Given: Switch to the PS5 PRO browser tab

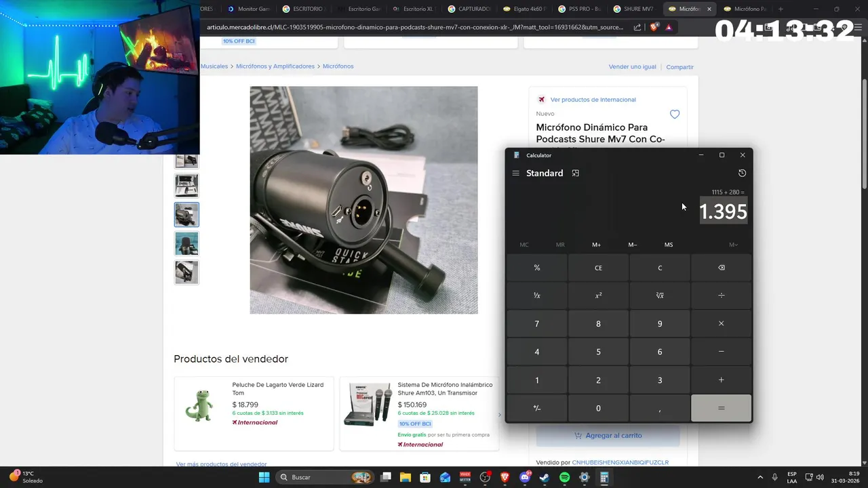Looking at the screenshot, I should (x=580, y=9).
